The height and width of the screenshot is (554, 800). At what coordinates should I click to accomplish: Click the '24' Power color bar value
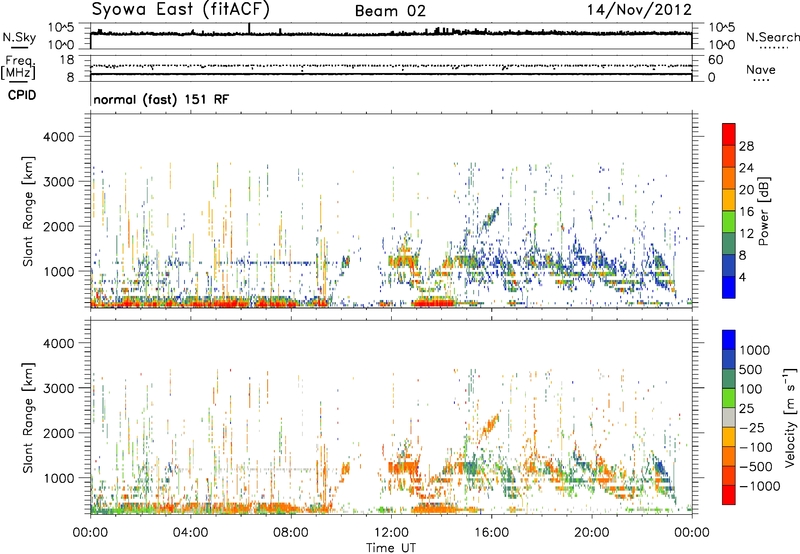[x=746, y=168]
